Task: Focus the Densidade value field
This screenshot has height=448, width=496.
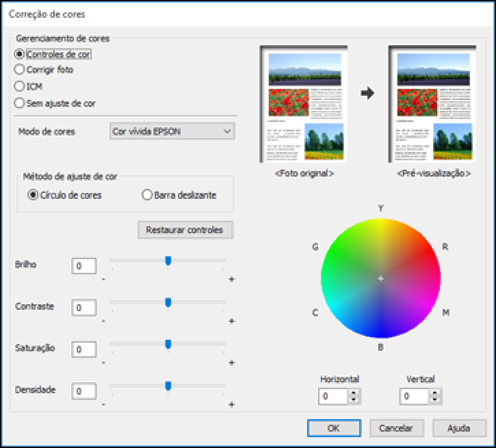Action: coord(84,391)
